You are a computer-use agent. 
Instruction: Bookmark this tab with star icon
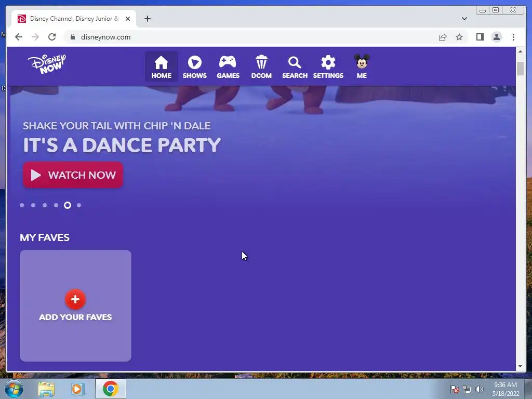coord(459,37)
